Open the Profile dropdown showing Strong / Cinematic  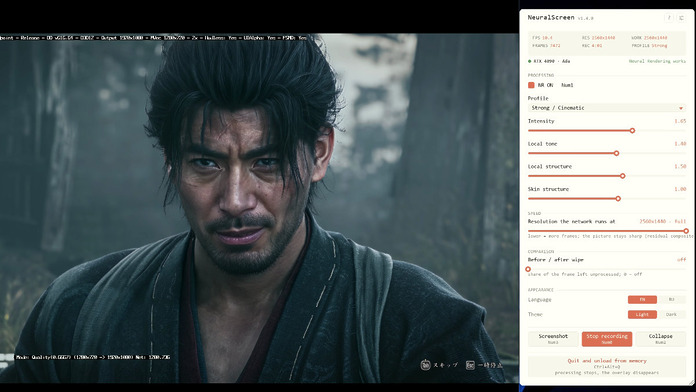point(607,108)
